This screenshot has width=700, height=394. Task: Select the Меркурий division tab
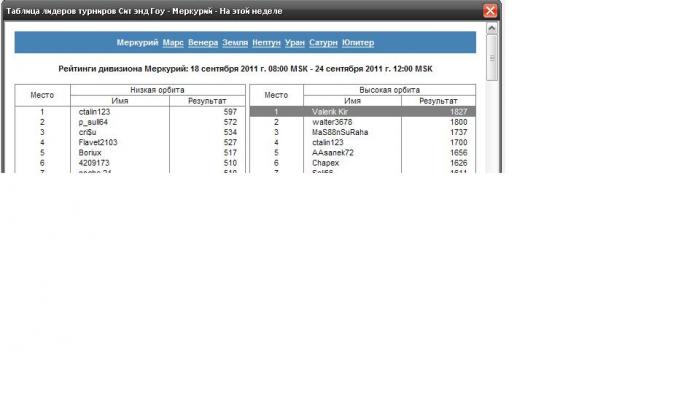(x=138, y=43)
